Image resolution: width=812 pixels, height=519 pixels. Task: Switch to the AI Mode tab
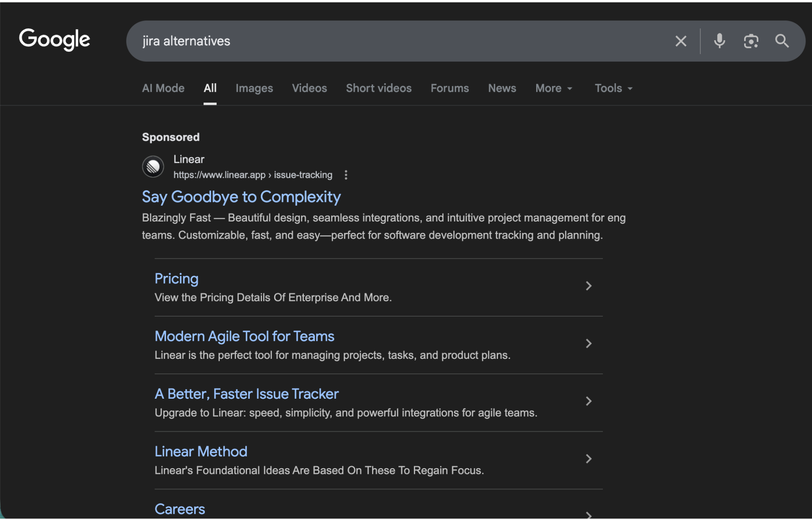click(x=163, y=88)
